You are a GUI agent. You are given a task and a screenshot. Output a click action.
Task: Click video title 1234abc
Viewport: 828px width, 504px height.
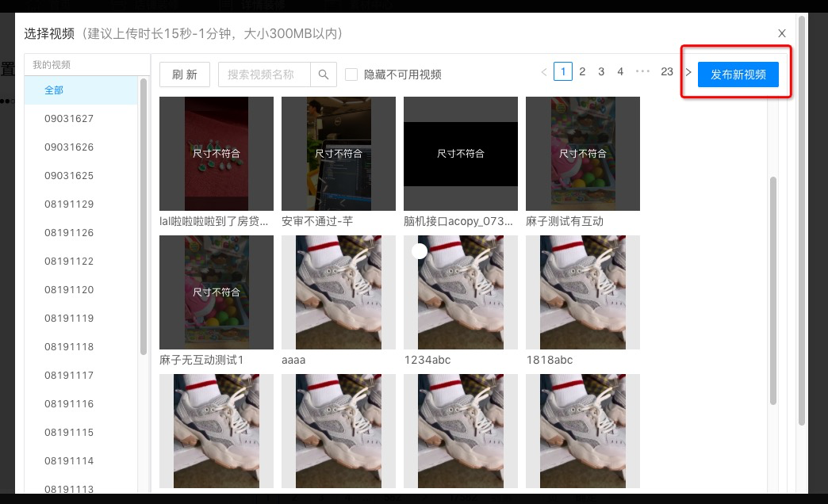click(x=427, y=360)
